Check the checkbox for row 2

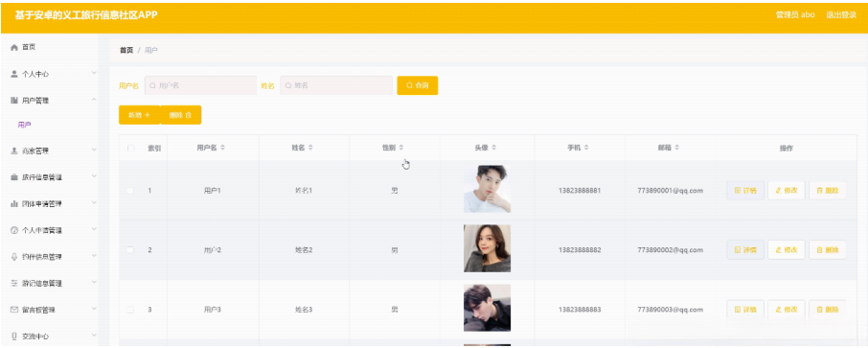click(130, 250)
